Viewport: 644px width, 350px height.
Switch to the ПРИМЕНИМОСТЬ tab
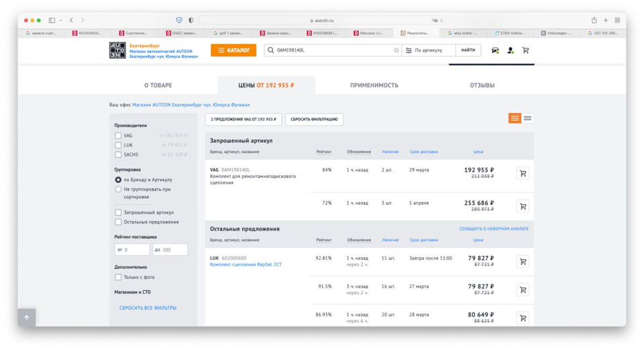pyautogui.click(x=374, y=85)
